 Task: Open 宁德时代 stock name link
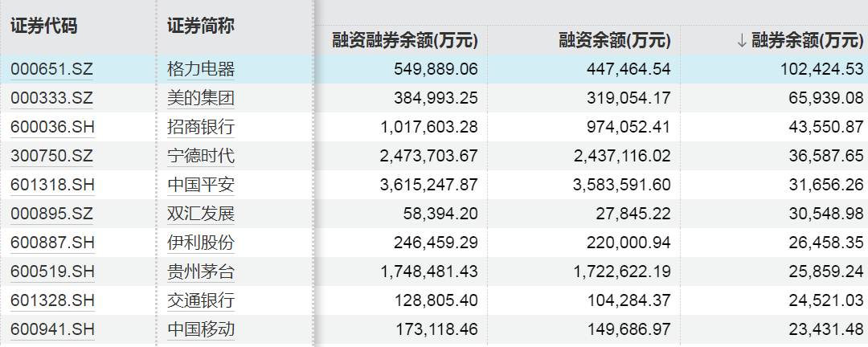click(x=201, y=156)
